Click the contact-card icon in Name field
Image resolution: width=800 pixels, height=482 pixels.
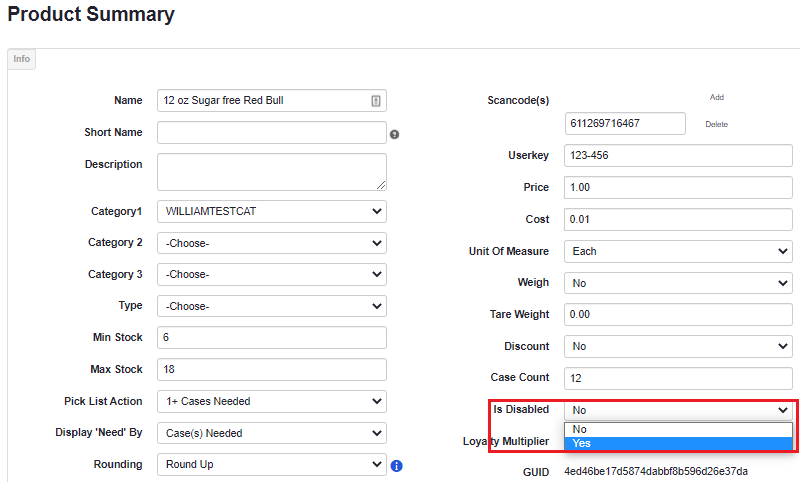click(376, 101)
